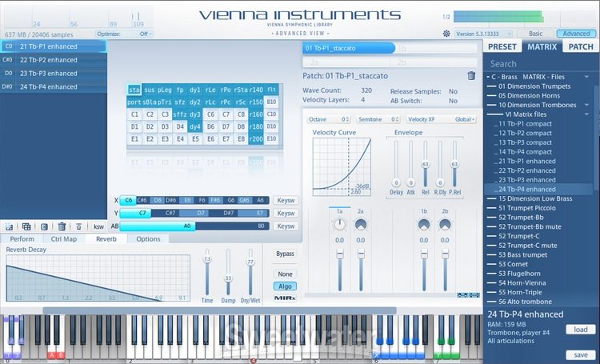Select matrix slot '22 Tb-P2 enhanced'
The image size is (600, 364).
(x=54, y=60)
